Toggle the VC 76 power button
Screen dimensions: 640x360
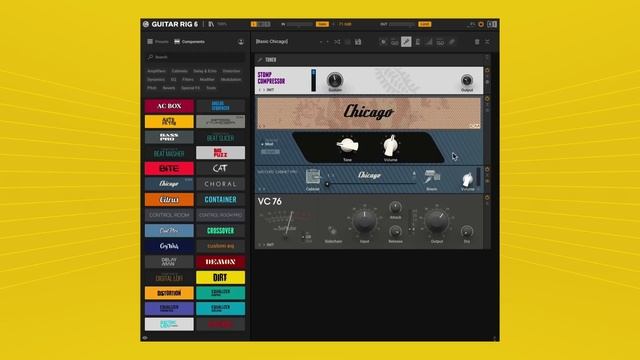click(487, 198)
